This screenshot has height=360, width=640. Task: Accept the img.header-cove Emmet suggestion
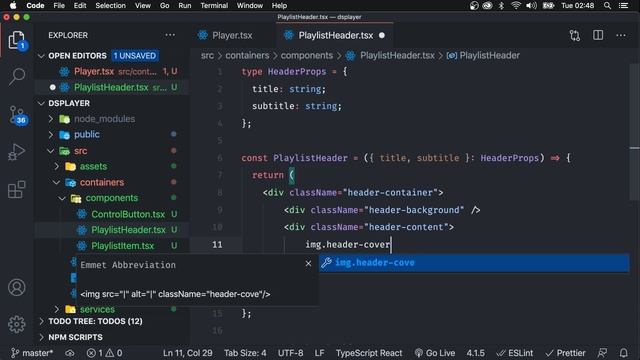(x=474, y=263)
